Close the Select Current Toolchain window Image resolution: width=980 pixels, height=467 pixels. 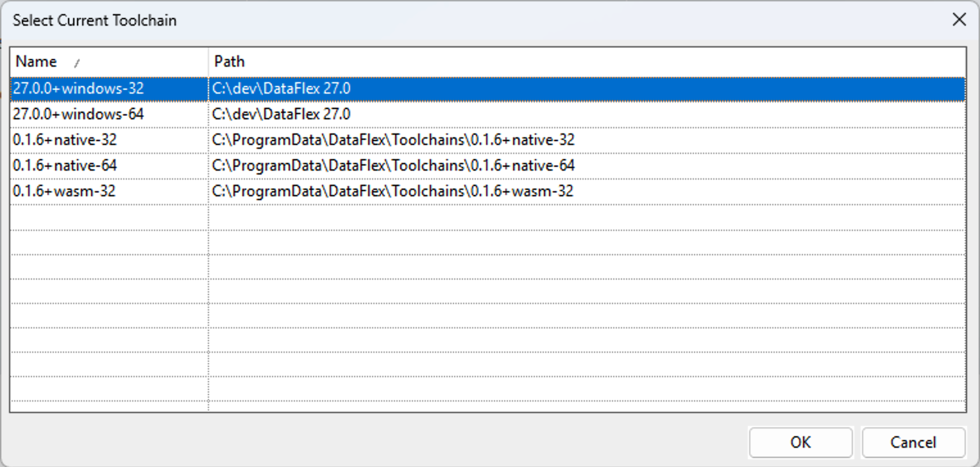959,20
